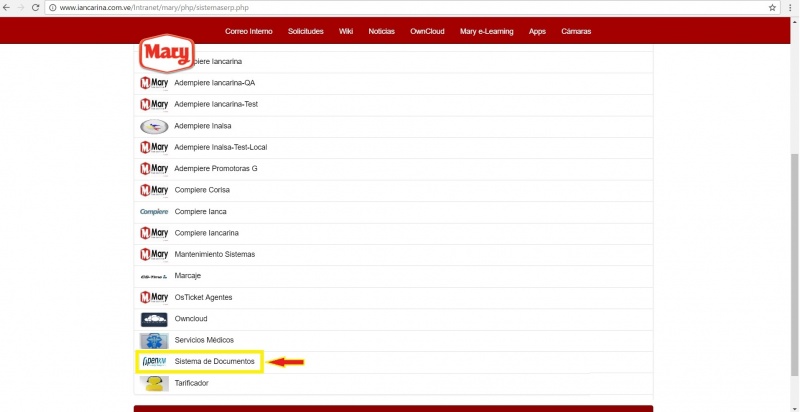Open the Chrome three-dot menu
The image size is (800, 412).
click(x=790, y=8)
